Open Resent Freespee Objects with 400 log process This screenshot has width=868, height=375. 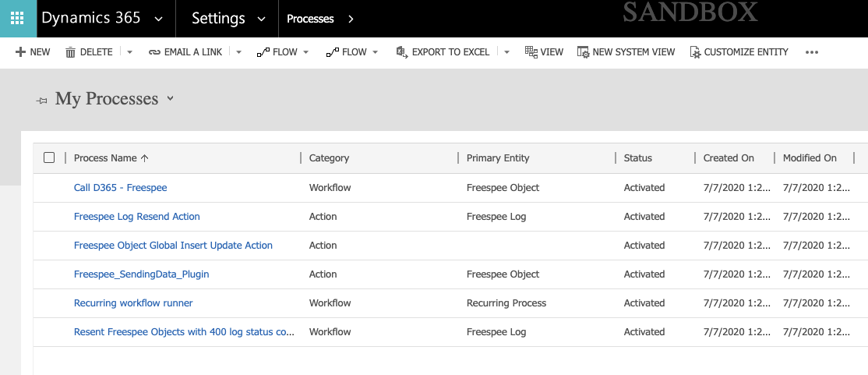pyautogui.click(x=184, y=332)
